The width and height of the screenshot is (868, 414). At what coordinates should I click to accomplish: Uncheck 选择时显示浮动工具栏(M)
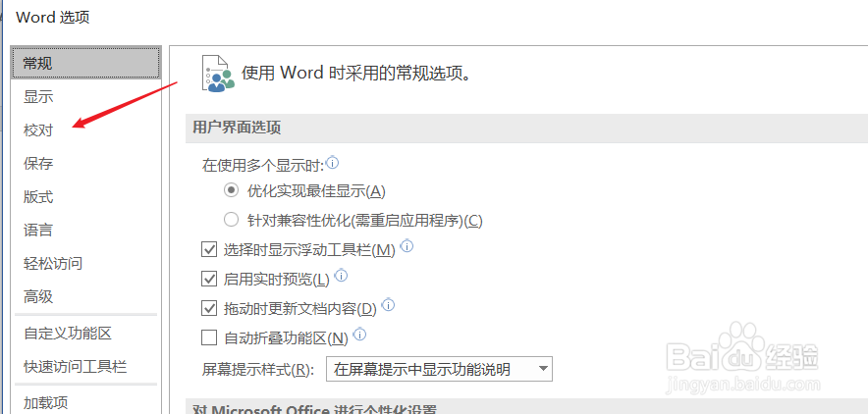(x=209, y=250)
